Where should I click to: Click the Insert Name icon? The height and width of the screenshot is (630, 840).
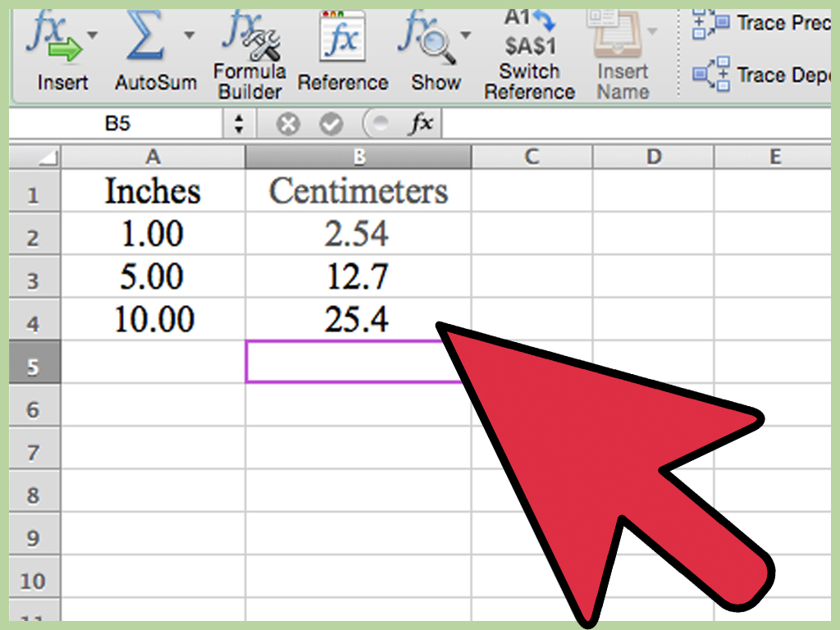(x=621, y=34)
